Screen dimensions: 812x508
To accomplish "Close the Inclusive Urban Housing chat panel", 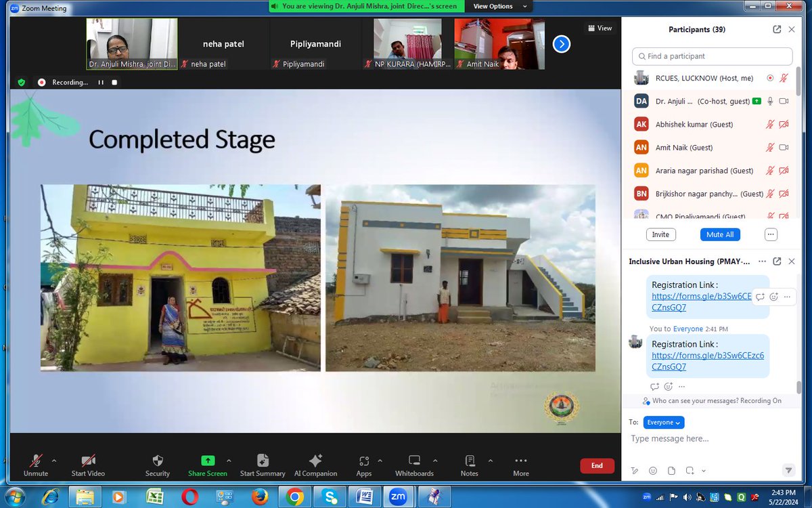I will coord(792,261).
